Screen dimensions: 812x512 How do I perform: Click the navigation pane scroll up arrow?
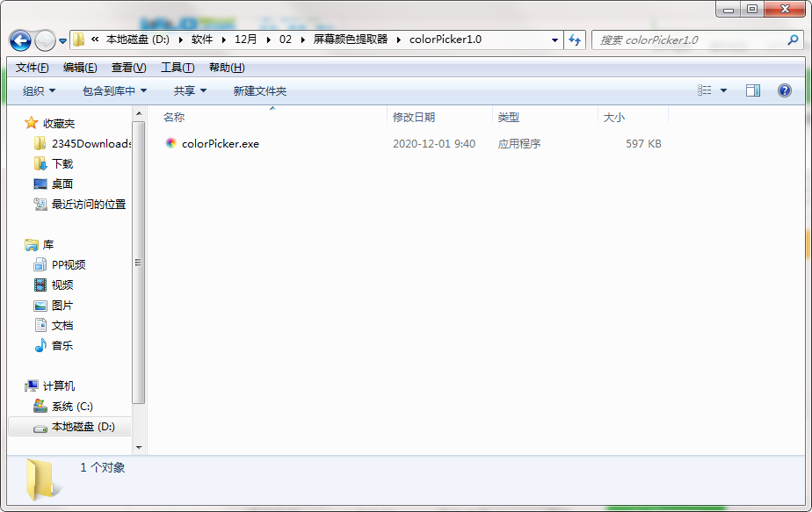(x=138, y=113)
